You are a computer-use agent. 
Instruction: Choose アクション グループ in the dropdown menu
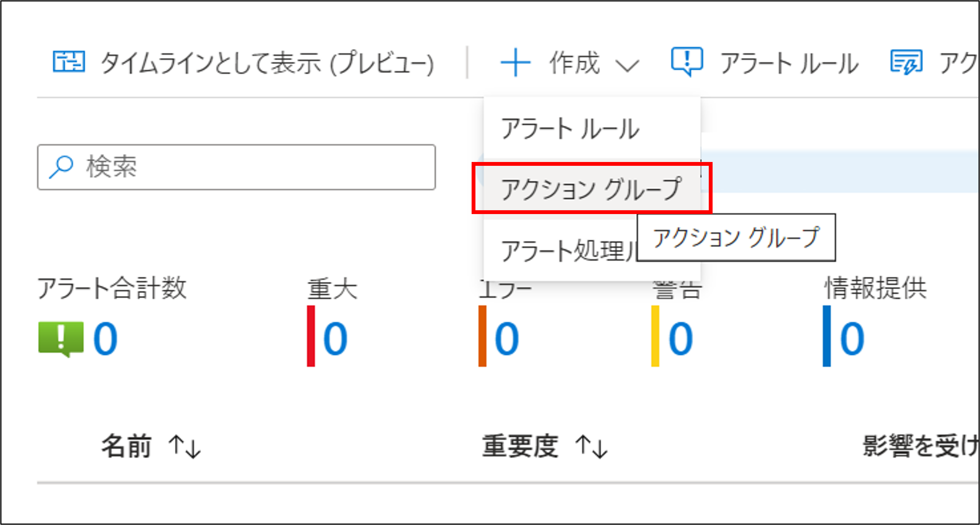coord(591,189)
